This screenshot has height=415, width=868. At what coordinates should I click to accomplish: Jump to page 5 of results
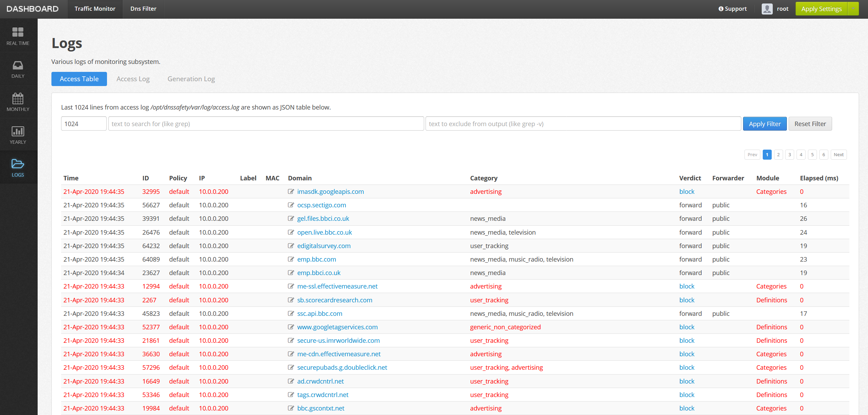coord(812,154)
